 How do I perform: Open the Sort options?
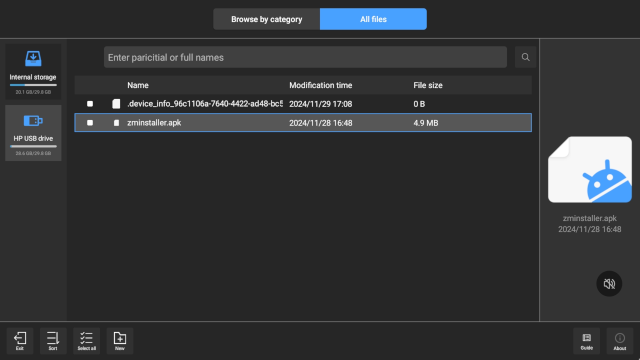pyautogui.click(x=53, y=341)
